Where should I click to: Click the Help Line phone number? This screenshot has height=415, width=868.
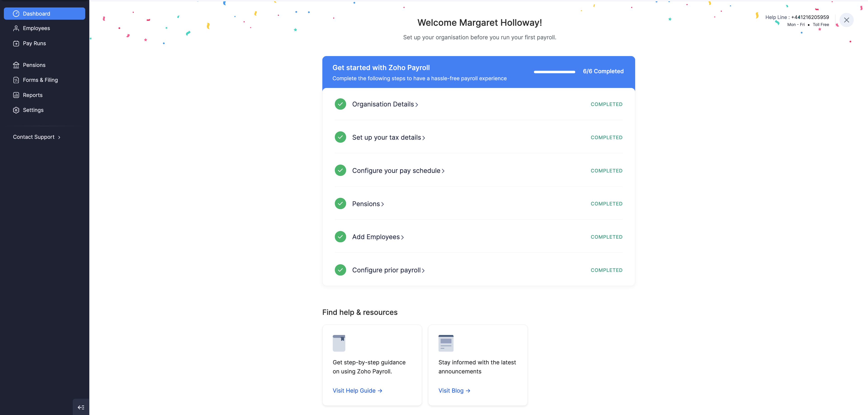tap(810, 17)
